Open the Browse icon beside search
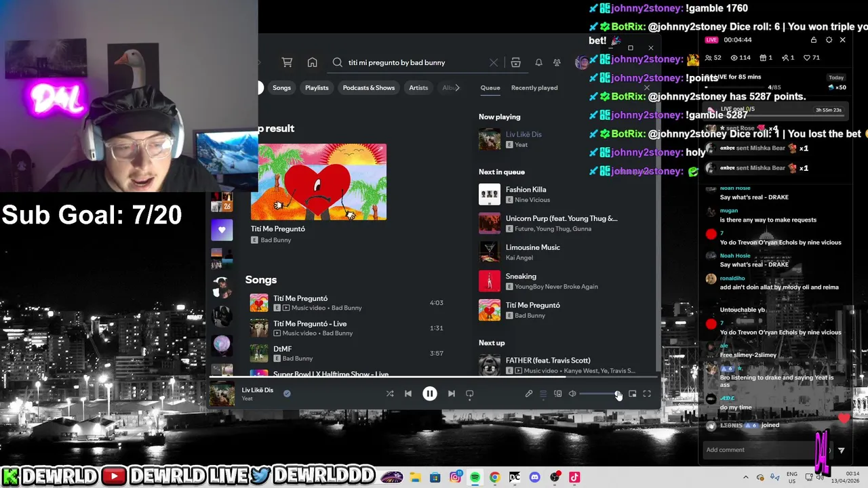Viewport: 868px width, 488px height. point(515,62)
